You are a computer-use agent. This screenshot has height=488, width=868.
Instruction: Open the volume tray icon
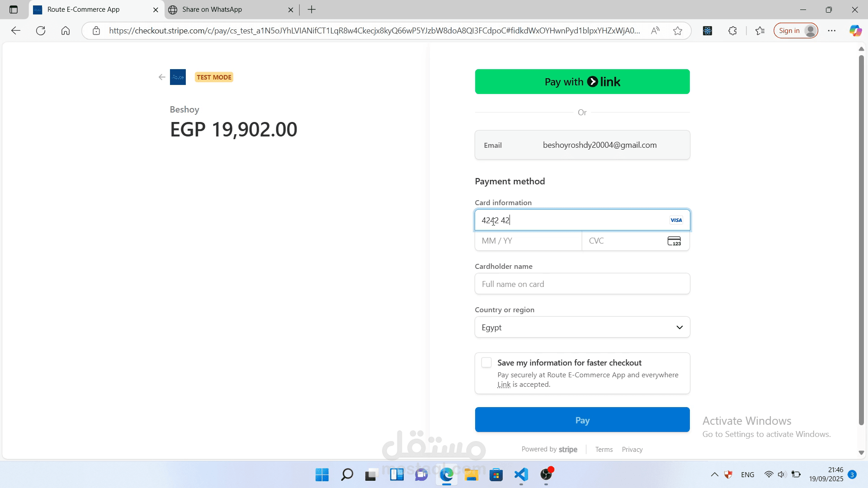coord(782,474)
